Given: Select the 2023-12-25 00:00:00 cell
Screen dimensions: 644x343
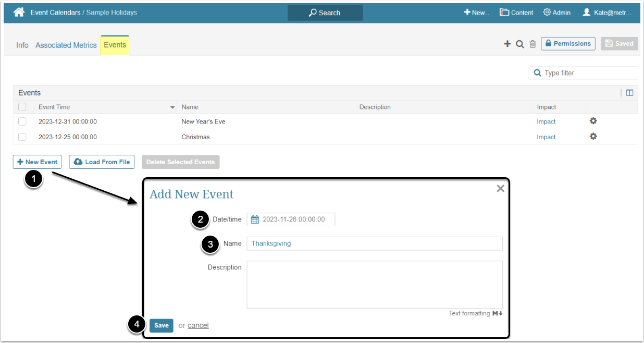Looking at the screenshot, I should pyautogui.click(x=68, y=137).
